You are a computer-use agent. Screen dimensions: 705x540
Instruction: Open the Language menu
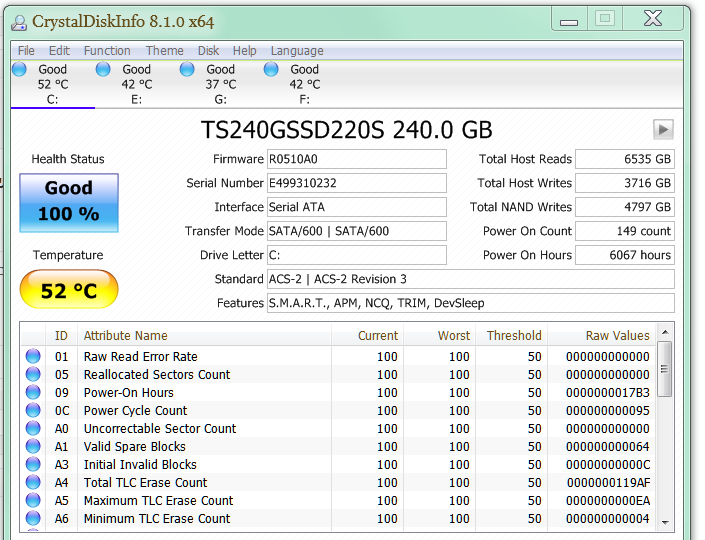click(297, 50)
